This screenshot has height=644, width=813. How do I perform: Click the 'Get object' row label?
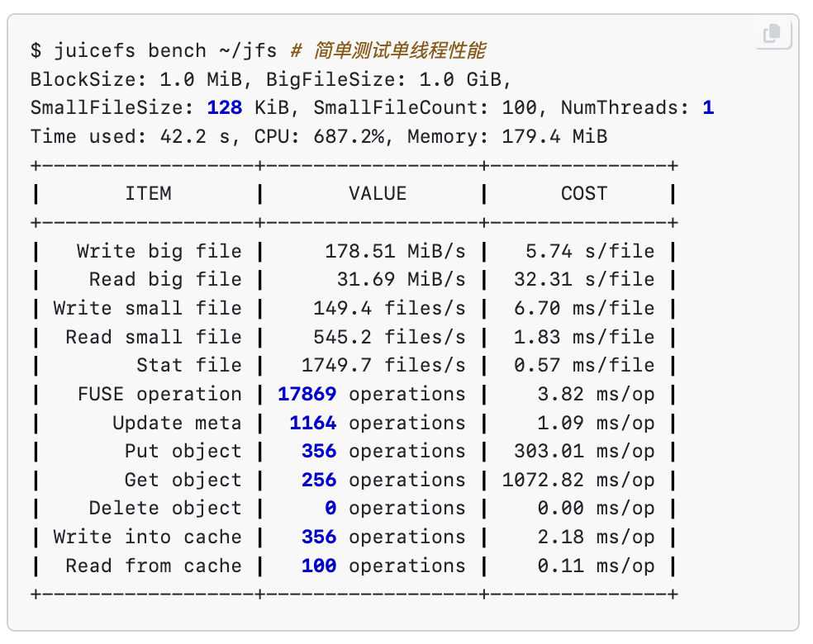(183, 480)
